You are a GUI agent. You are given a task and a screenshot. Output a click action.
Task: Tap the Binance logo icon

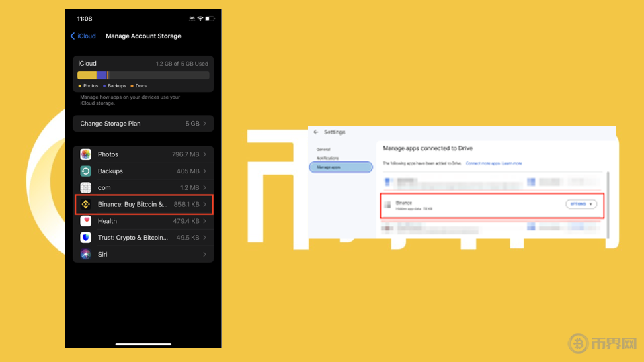pos(86,204)
